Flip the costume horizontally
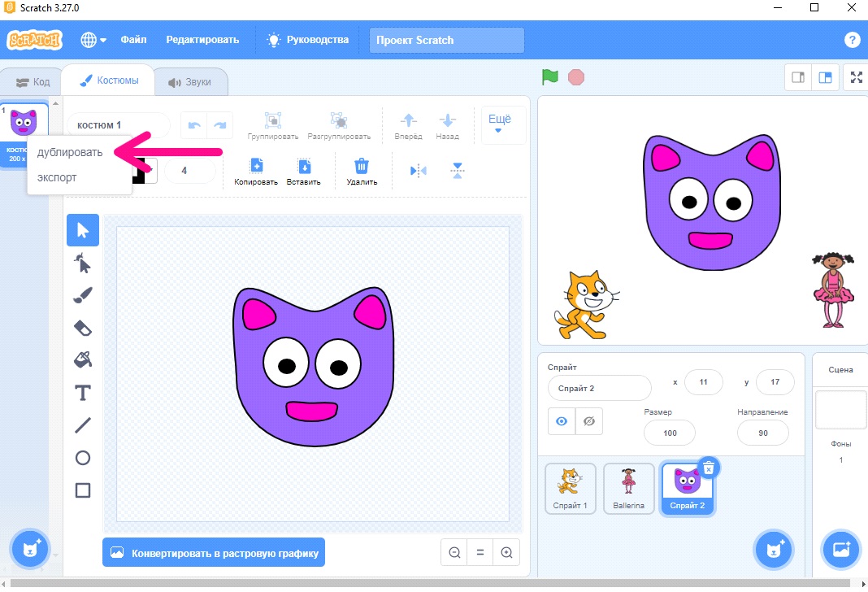This screenshot has width=868, height=592. coord(418,171)
